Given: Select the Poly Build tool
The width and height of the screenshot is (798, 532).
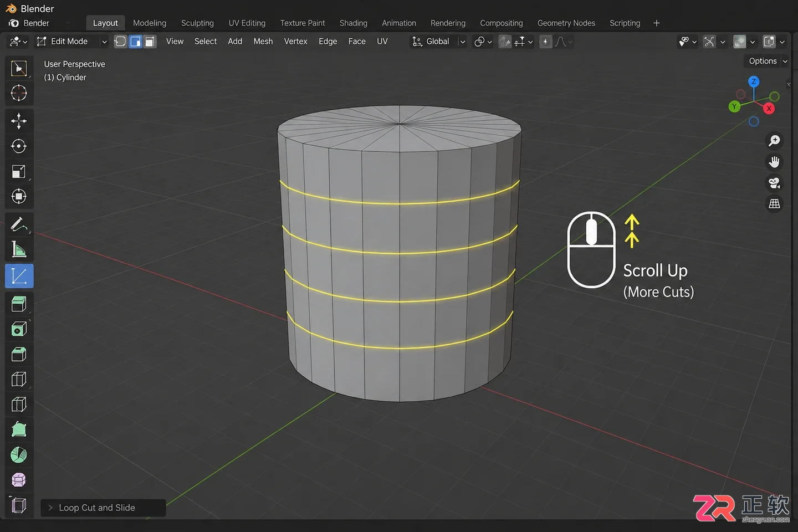Looking at the screenshot, I should [19, 429].
